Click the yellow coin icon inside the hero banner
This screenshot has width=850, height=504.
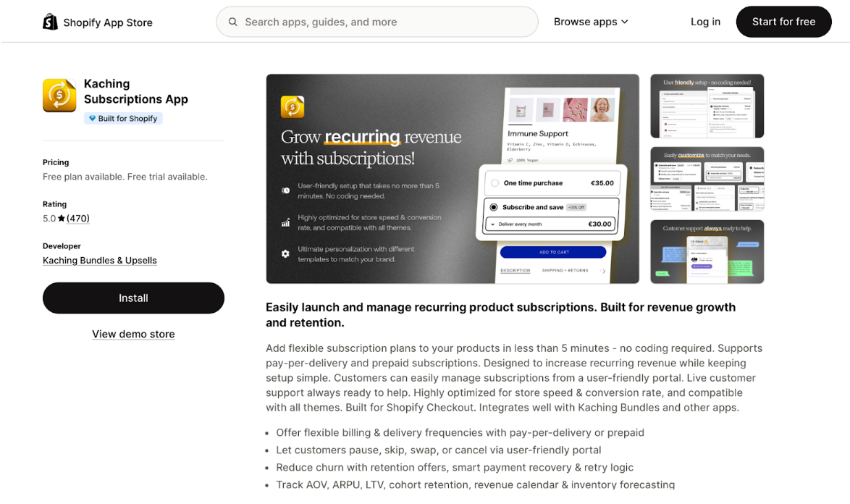tap(293, 106)
